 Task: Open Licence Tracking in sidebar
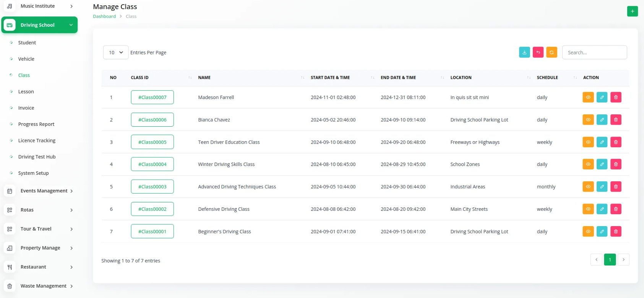37,141
